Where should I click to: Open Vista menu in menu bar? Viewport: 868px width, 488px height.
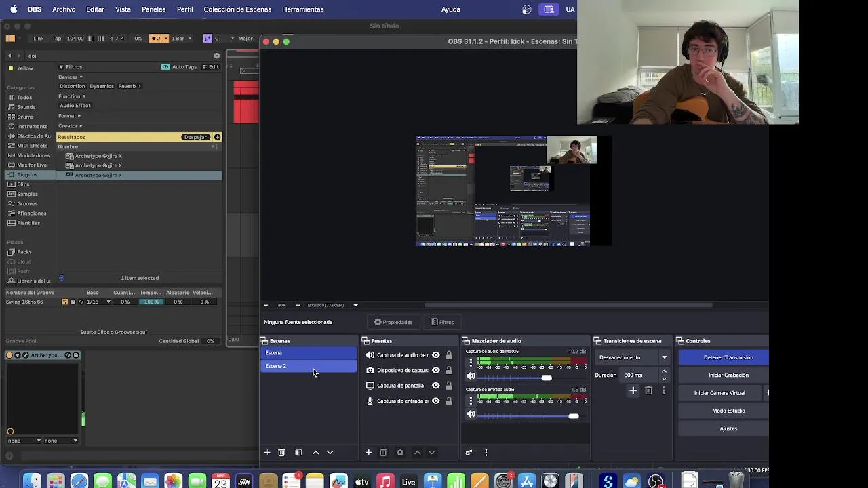click(123, 9)
